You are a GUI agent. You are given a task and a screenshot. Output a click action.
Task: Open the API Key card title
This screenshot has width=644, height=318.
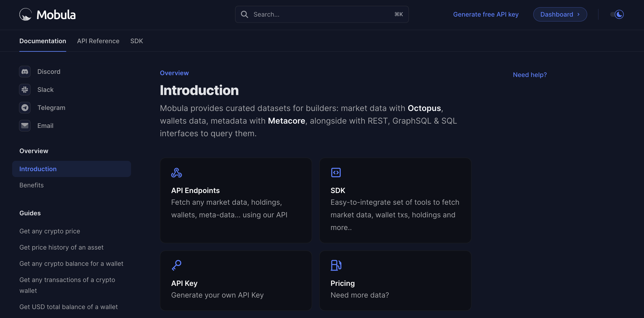click(184, 283)
